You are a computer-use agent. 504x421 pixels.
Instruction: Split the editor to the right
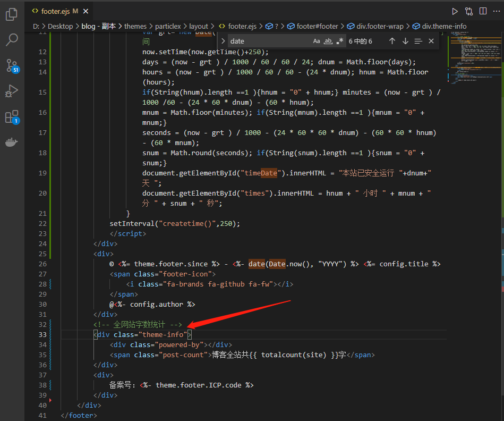(483, 11)
